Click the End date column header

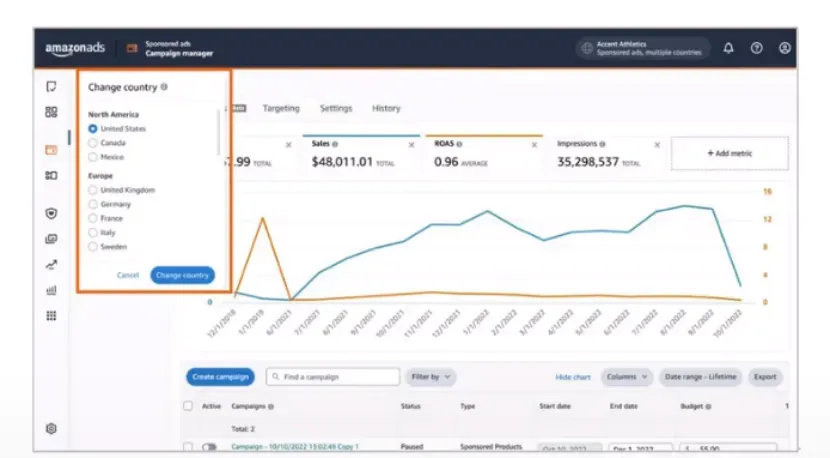624,406
